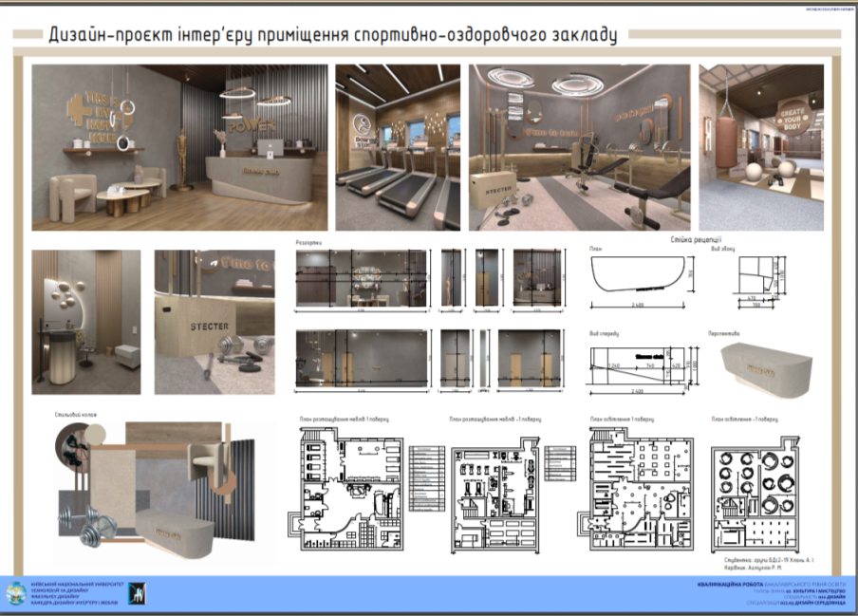Screen dimensions: 858x616
Task: Open the punching bag room render
Action: pyautogui.click(x=761, y=147)
